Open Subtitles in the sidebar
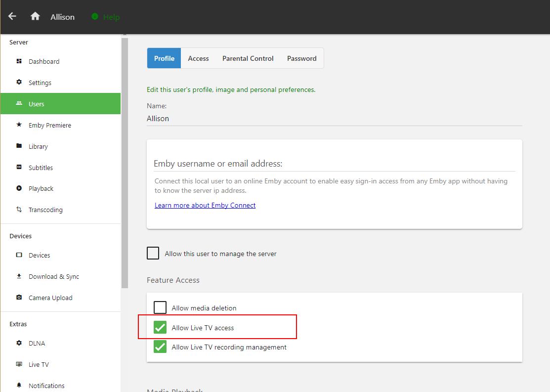550x392 pixels. point(61,168)
